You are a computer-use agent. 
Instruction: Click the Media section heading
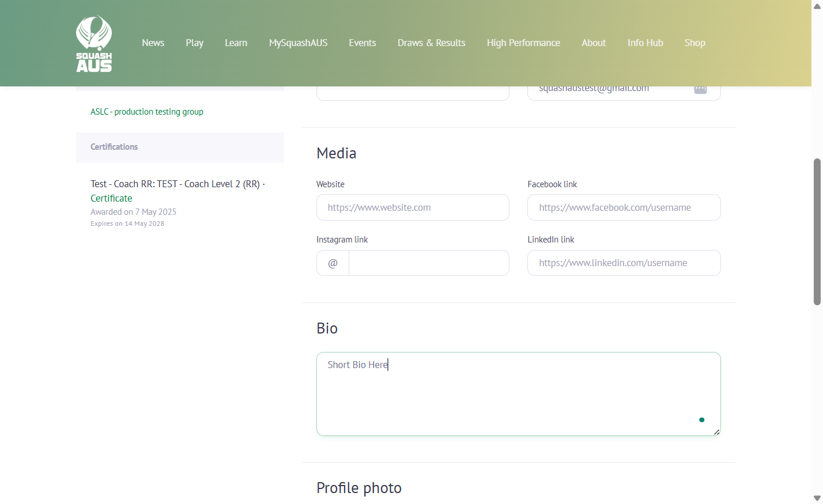click(337, 153)
